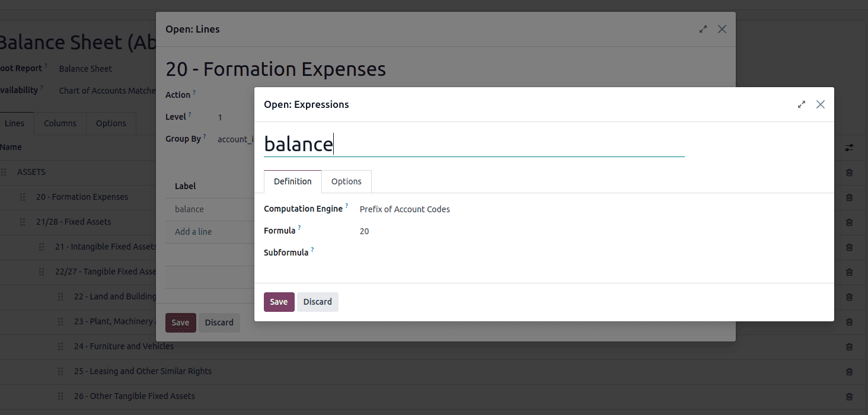Delete the 25 - Leasing row via trash icon

(x=849, y=371)
